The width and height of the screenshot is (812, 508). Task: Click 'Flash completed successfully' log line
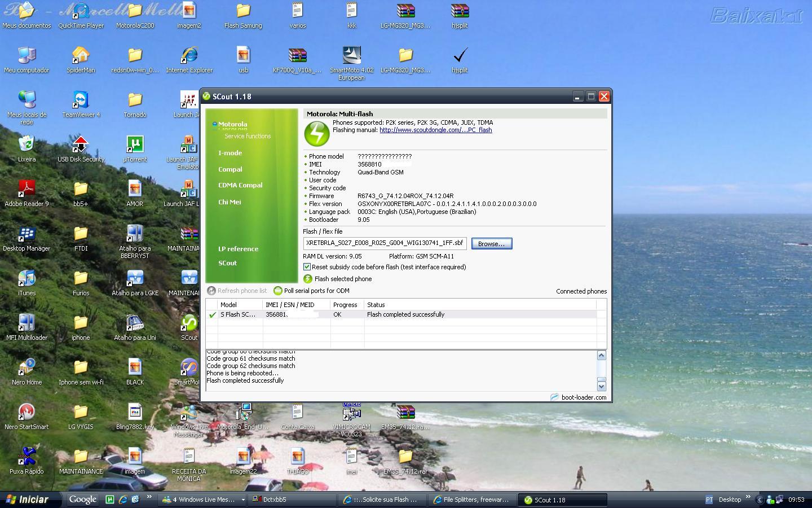[245, 380]
